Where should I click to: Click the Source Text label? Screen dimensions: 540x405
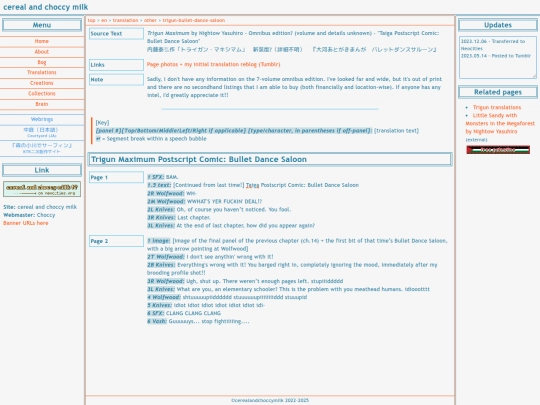click(116, 33)
